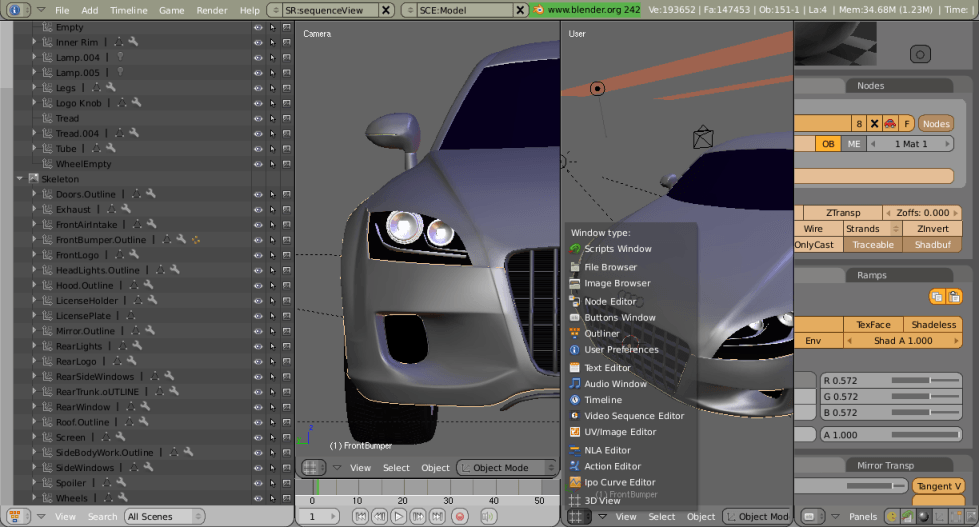Toggle renderability of Tread.004 object
The image size is (979, 527).
pyautogui.click(x=287, y=133)
